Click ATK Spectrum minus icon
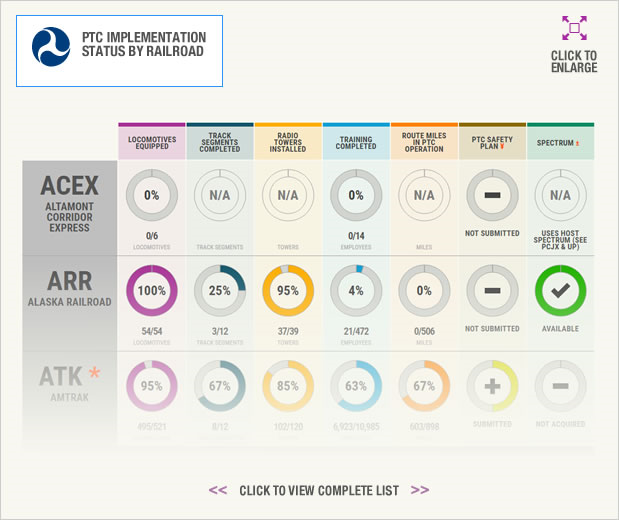The image size is (619, 520). [x=560, y=386]
